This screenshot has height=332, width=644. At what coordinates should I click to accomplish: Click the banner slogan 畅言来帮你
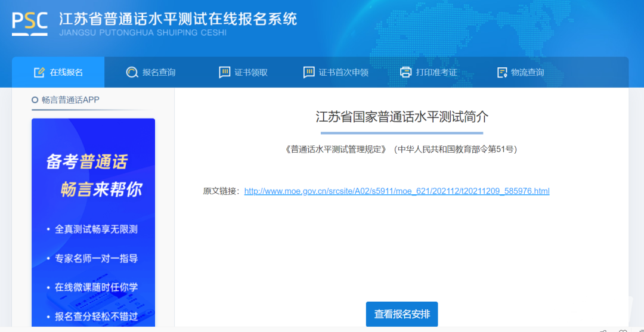coord(101,190)
